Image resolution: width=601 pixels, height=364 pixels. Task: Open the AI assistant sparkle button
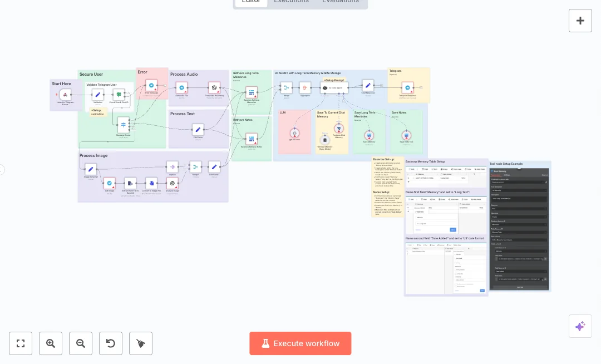coord(580,326)
